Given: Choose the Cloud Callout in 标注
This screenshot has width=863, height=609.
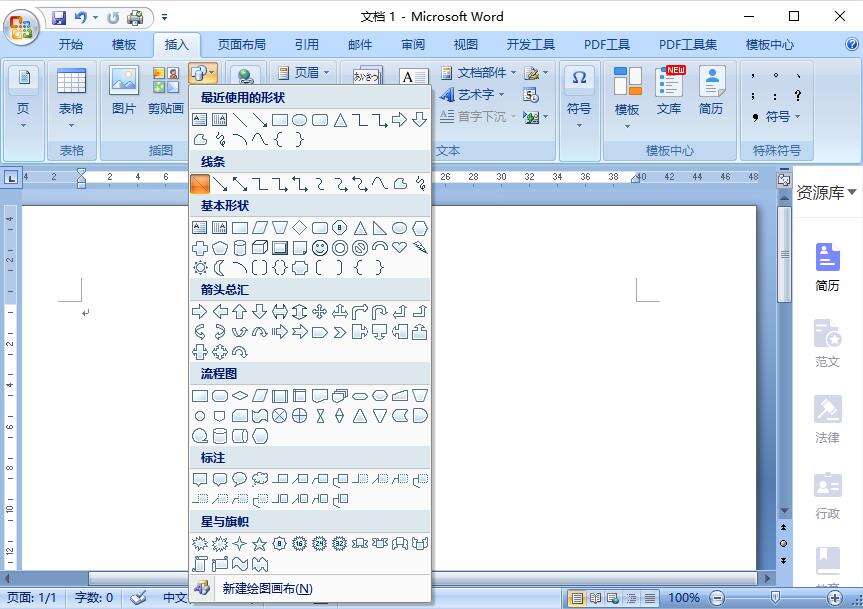Looking at the screenshot, I should click(260, 479).
